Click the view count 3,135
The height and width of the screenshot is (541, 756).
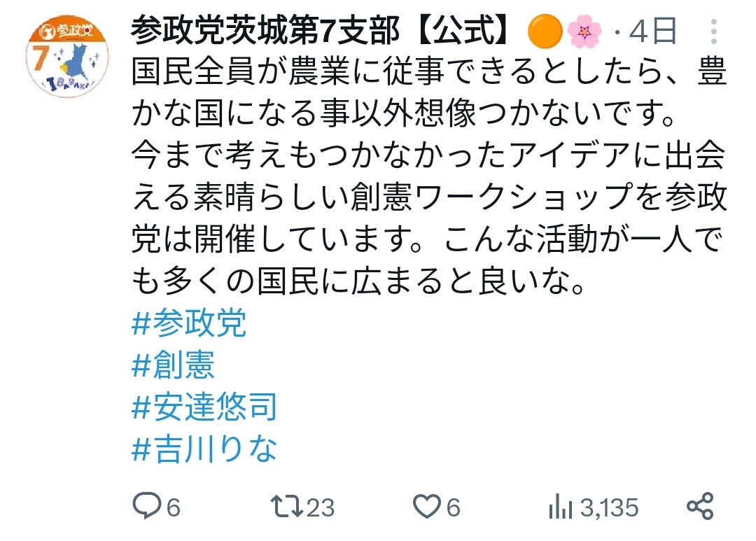pos(610,507)
